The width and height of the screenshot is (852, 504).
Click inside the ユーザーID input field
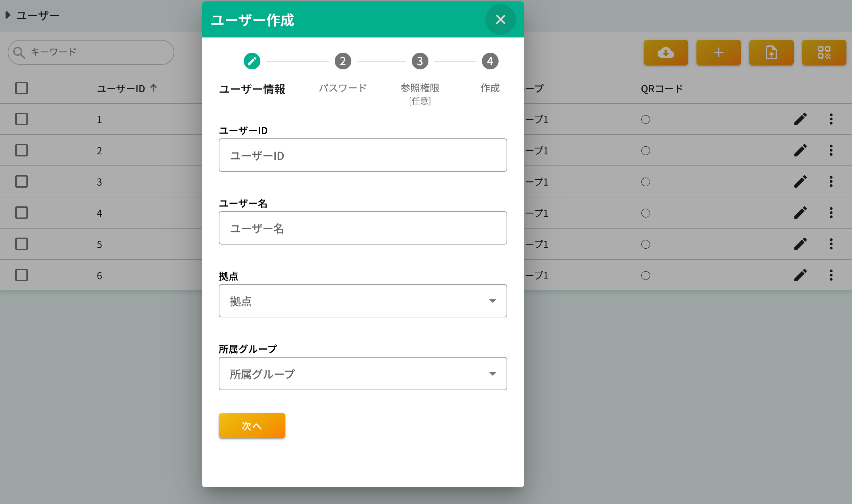[x=362, y=155]
